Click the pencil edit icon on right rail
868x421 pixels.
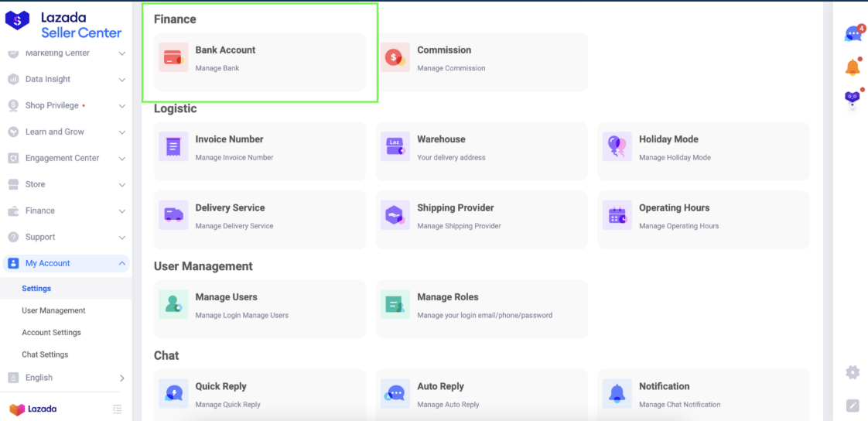[x=853, y=406]
